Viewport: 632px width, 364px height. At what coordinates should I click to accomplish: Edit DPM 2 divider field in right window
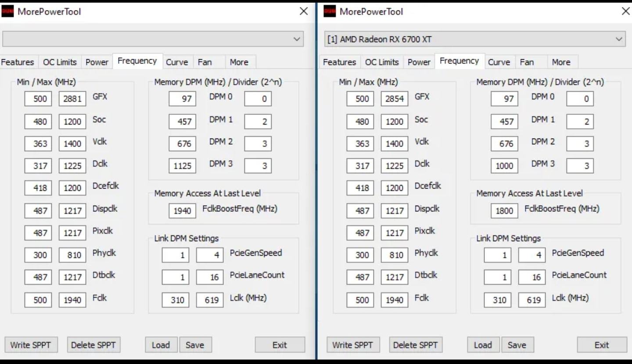click(580, 144)
